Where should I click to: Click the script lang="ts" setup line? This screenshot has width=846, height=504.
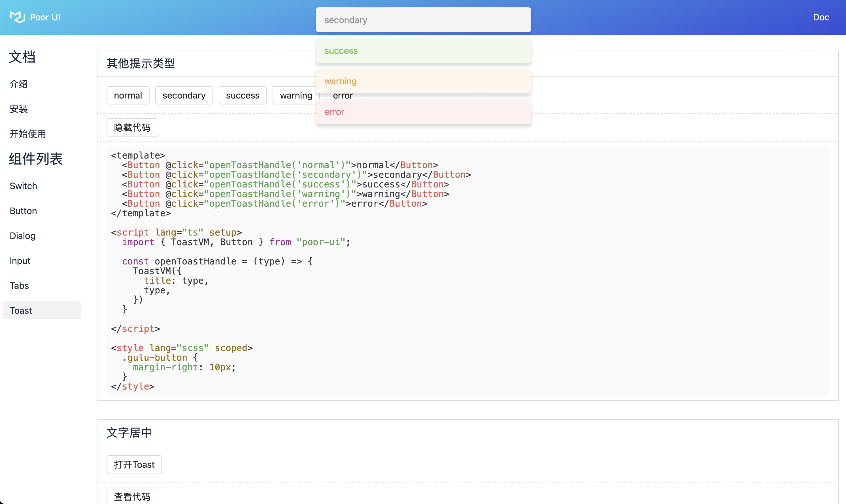pyautogui.click(x=176, y=232)
